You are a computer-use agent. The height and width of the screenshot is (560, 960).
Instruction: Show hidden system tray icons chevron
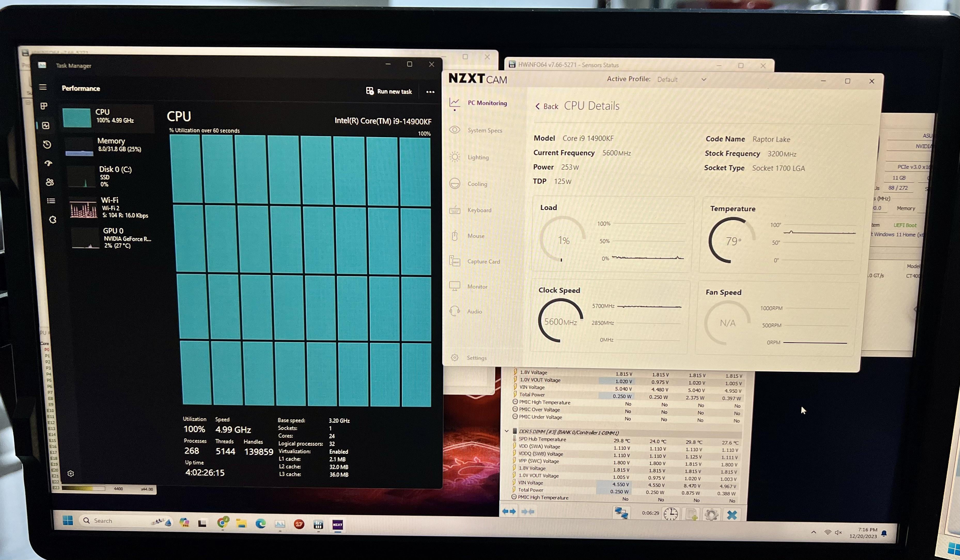814,532
